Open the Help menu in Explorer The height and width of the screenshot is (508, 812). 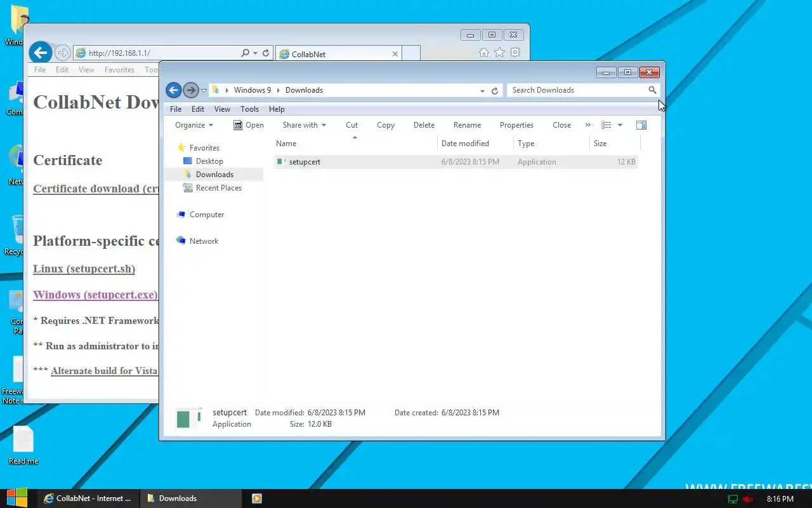(277, 109)
